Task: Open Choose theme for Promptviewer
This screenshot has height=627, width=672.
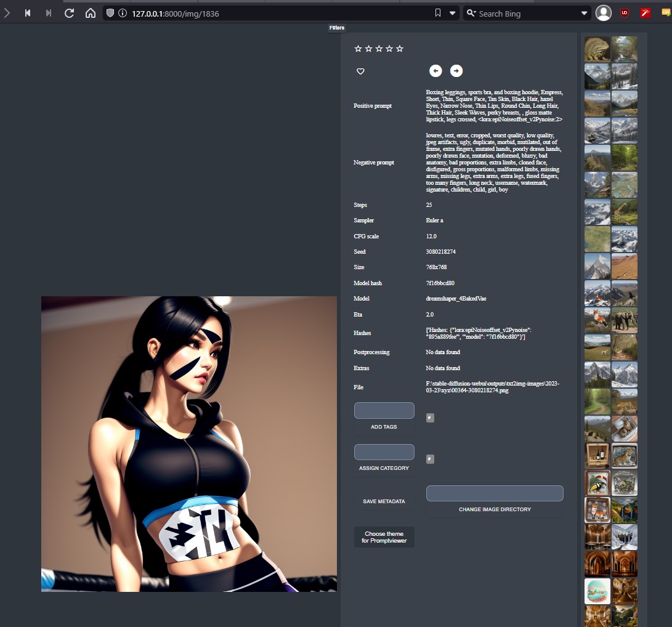Action: pyautogui.click(x=384, y=536)
